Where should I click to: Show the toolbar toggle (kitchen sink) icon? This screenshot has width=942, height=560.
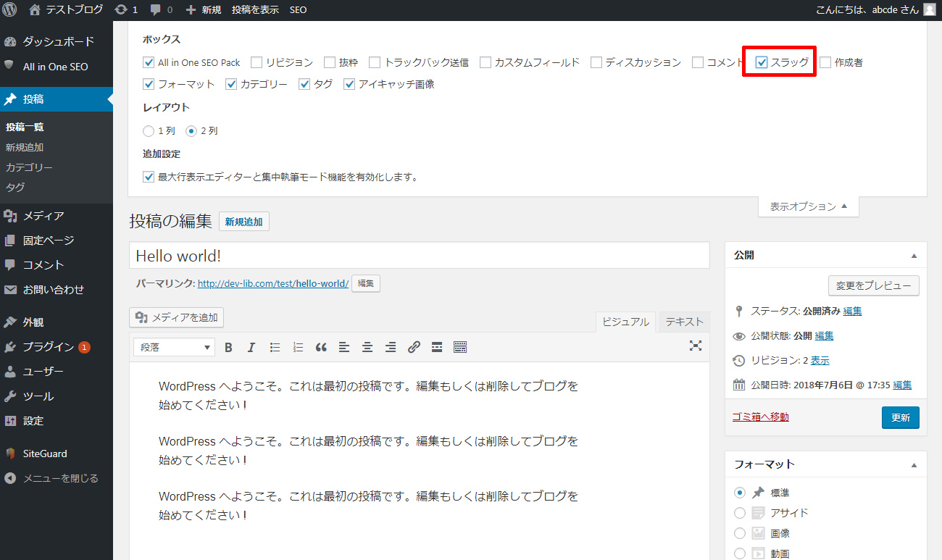(460, 347)
